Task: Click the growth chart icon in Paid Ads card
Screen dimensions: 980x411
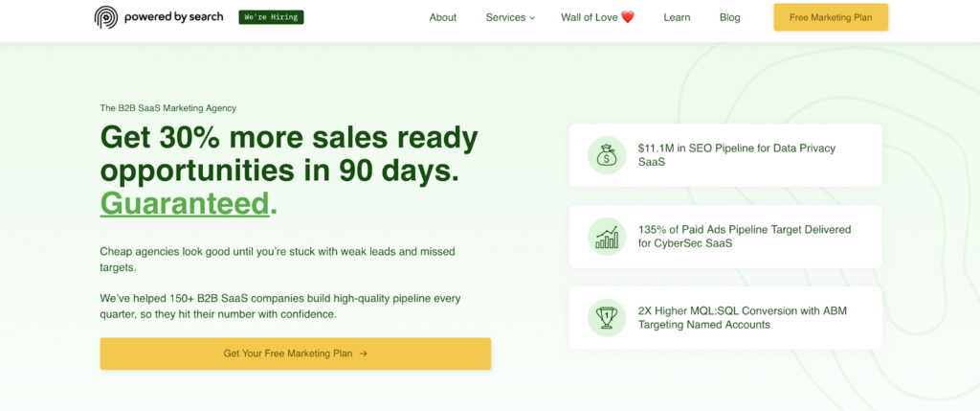Action: [x=606, y=237]
